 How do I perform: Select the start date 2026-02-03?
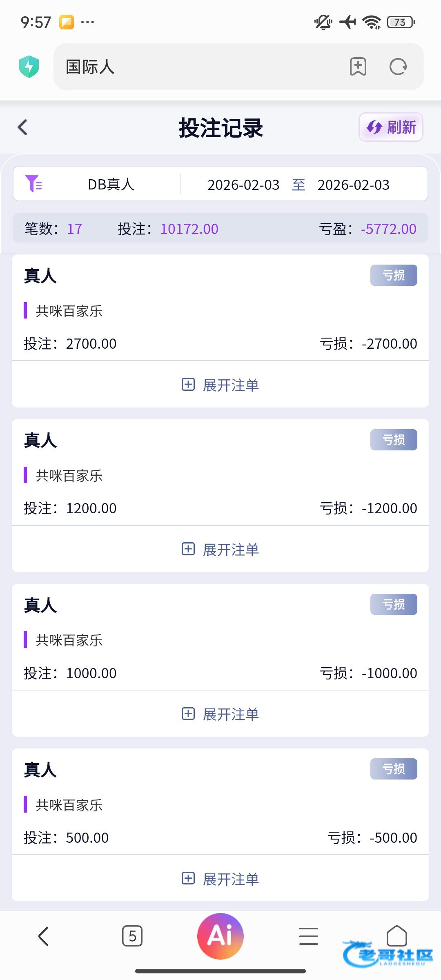tap(243, 185)
